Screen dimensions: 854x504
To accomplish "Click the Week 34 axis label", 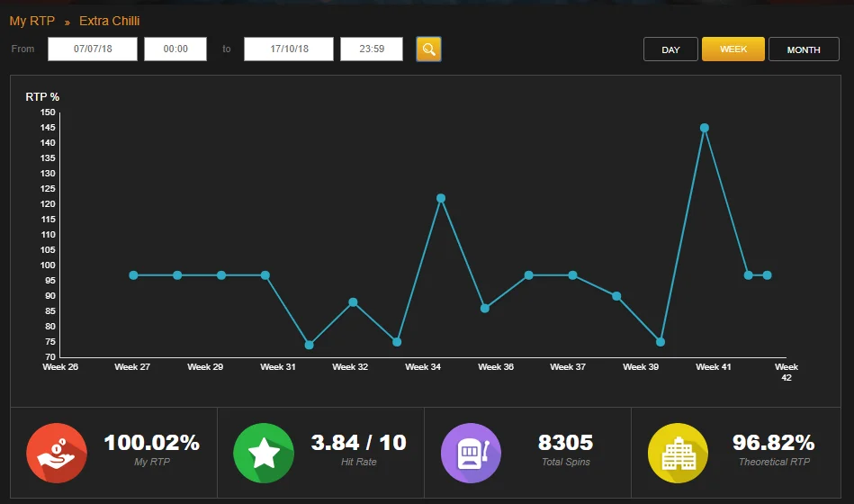I will (423, 366).
